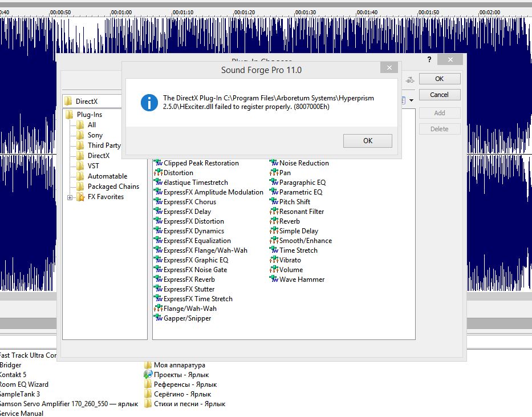Select ExpressFX Distortion plug-in icon
The image size is (532, 417).
(158, 221)
